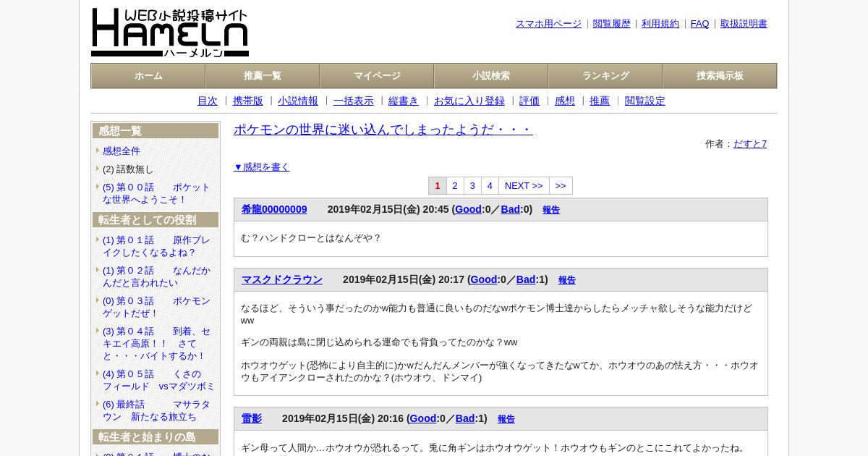Open the マイページ menu tab
868x456 pixels.
point(377,76)
